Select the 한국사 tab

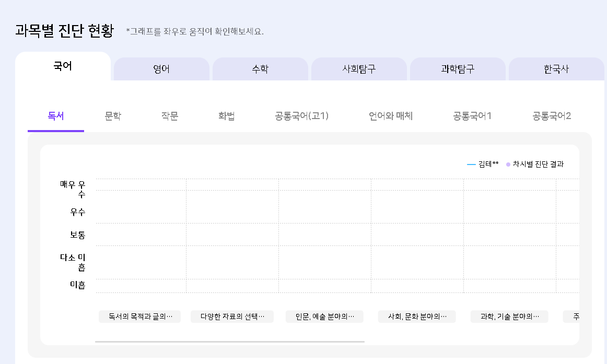click(x=556, y=69)
